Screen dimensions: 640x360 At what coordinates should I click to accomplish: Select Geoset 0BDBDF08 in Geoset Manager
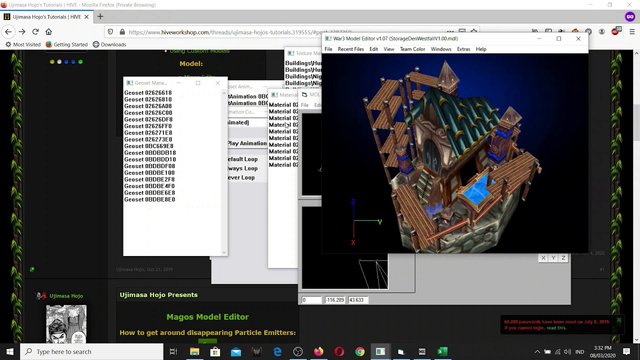click(150, 166)
